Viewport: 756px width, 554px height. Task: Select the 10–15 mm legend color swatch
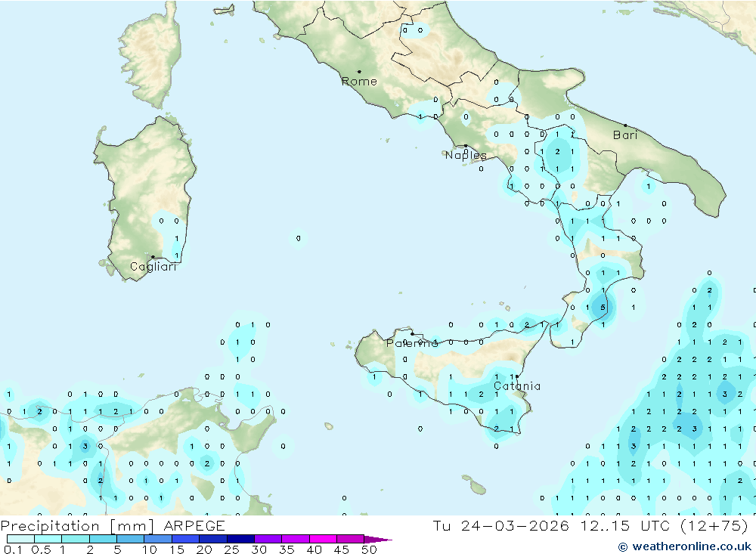[158, 539]
